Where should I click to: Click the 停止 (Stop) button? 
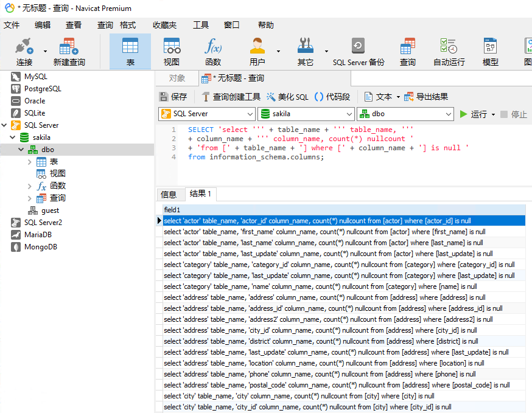(x=514, y=114)
